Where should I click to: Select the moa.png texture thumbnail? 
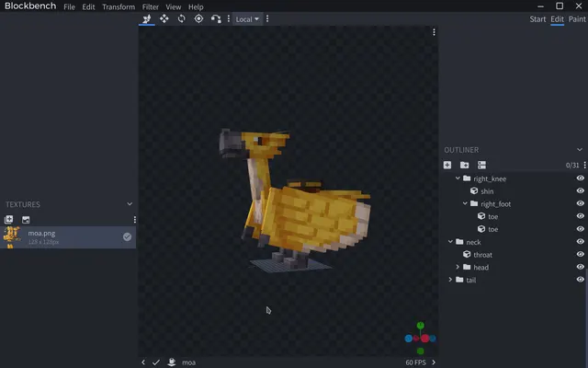pos(12,237)
